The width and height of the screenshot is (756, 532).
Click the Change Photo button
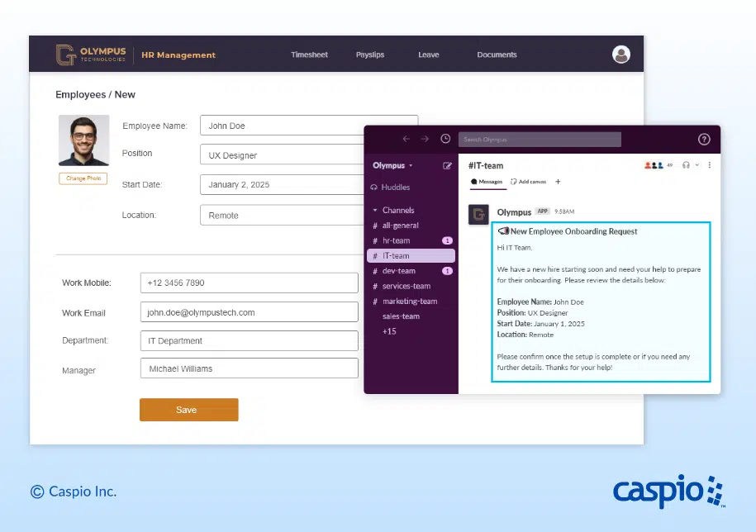pos(83,178)
